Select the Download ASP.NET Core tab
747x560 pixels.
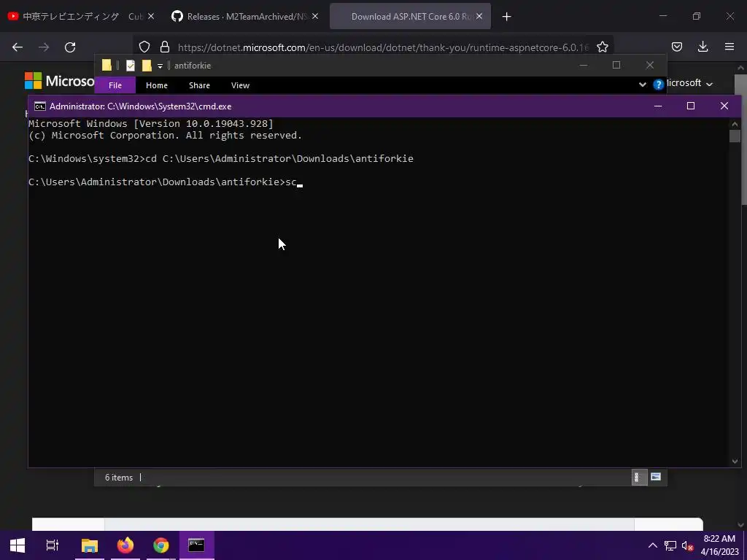tap(410, 16)
